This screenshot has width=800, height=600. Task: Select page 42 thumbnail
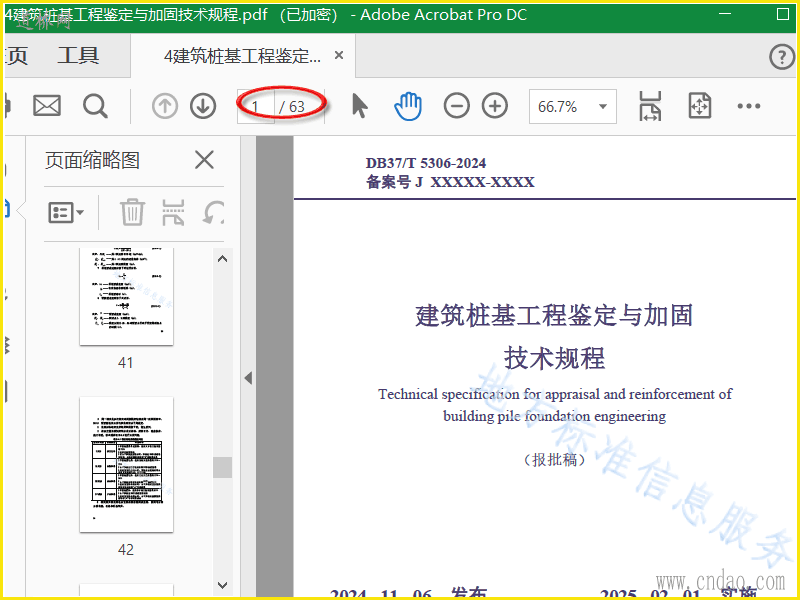(x=127, y=465)
